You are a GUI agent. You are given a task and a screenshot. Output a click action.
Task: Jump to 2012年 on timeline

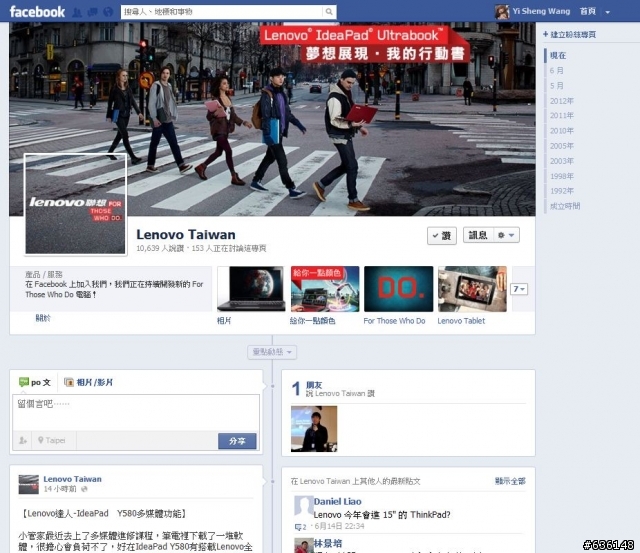(562, 101)
